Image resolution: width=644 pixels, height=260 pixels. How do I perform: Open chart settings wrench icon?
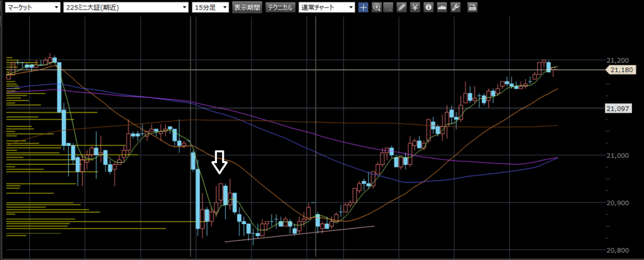click(x=455, y=8)
